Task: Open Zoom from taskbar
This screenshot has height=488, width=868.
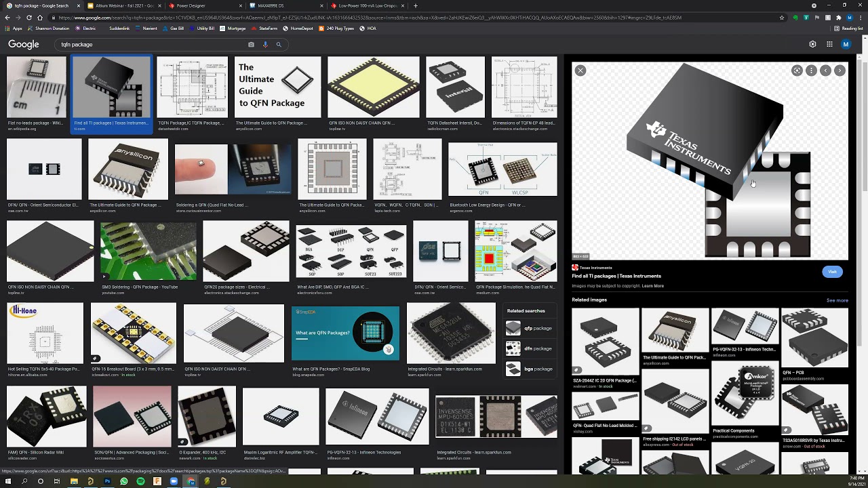Action: (174, 481)
